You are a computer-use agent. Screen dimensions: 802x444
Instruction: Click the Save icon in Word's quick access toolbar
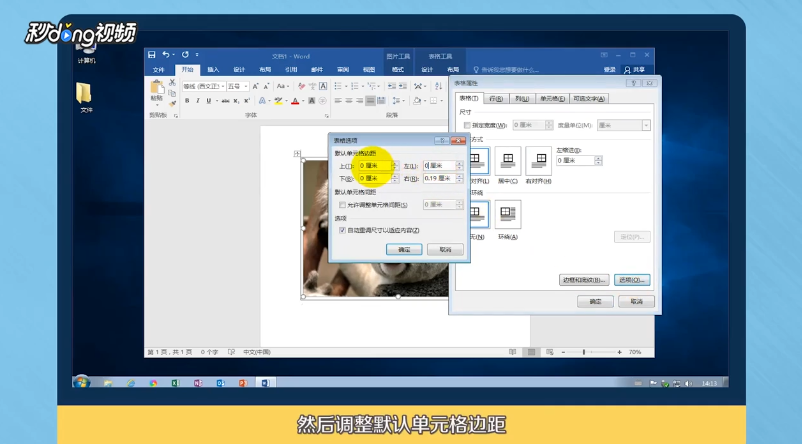[151, 55]
